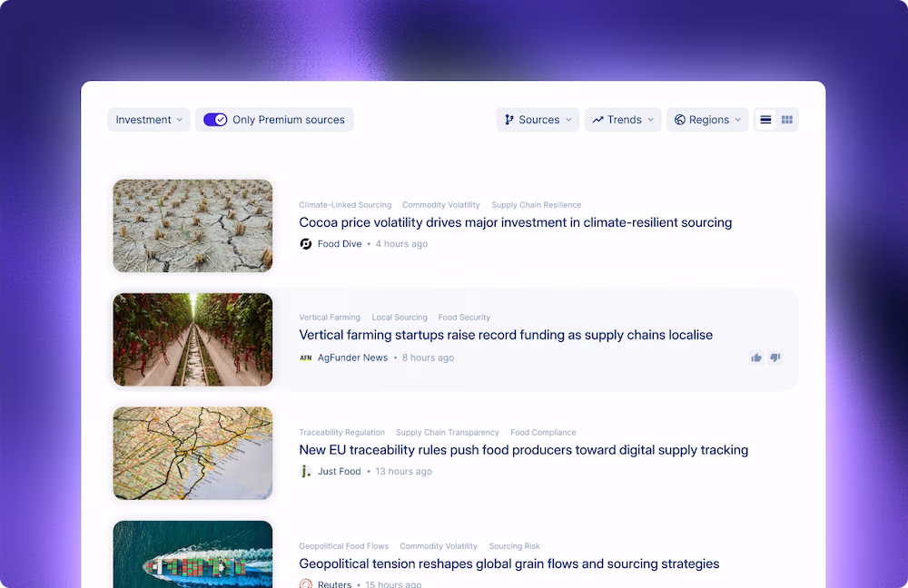Expand the Regions filter dropdown
Image resolution: width=908 pixels, height=588 pixels.
coord(707,120)
